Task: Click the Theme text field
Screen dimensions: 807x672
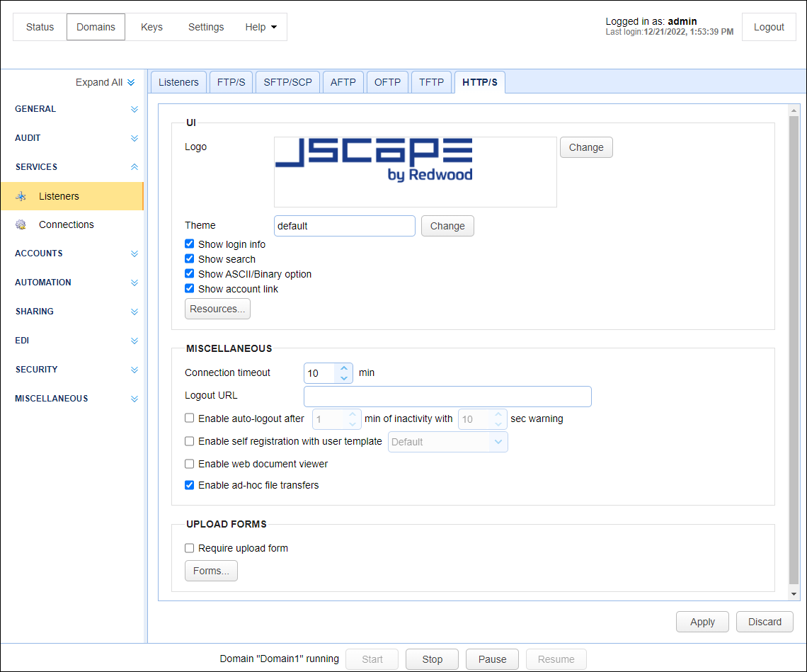Action: [344, 226]
